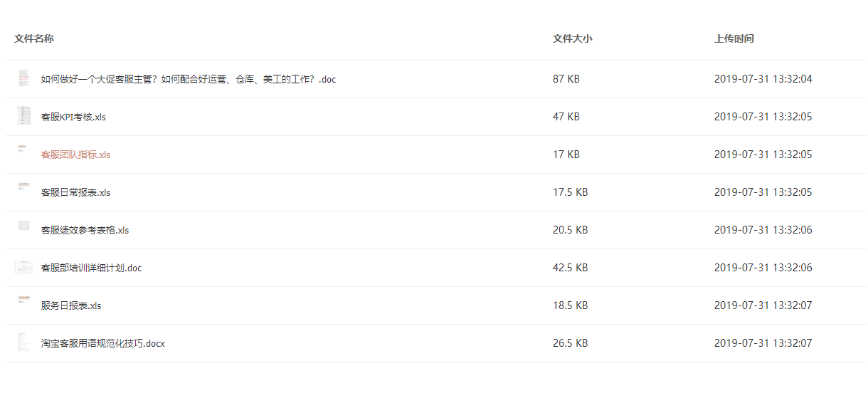The width and height of the screenshot is (868, 413).
Task: Open thumbnail for 淘宝客服用语规范化技巧.docx
Action: [23, 343]
